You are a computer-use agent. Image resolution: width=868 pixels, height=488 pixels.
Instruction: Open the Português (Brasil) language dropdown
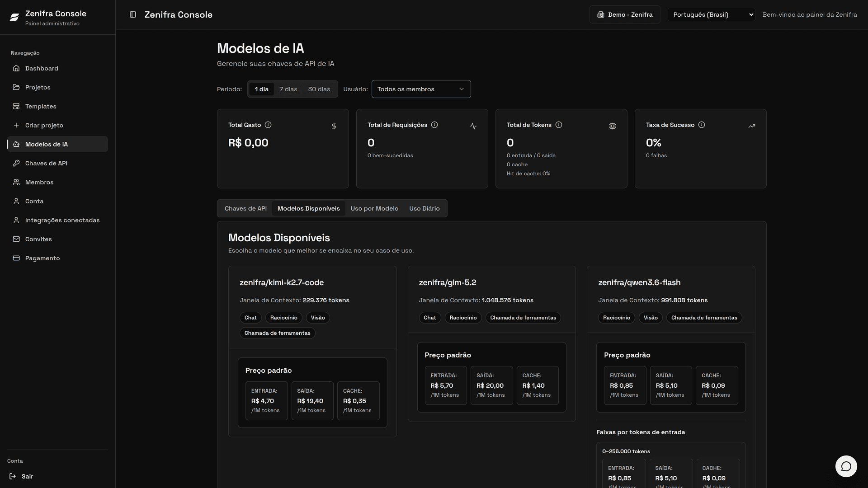pyautogui.click(x=711, y=14)
